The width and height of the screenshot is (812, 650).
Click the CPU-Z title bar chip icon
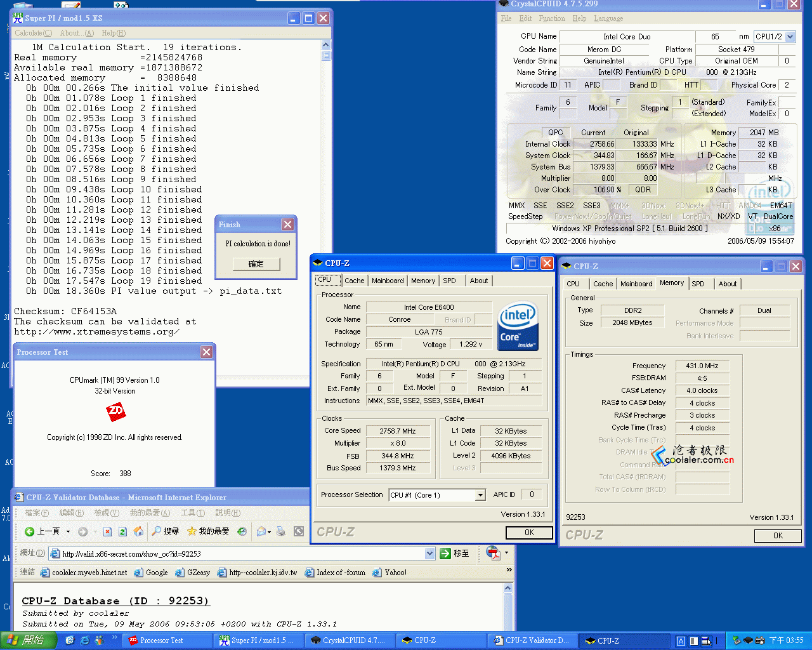click(318, 263)
